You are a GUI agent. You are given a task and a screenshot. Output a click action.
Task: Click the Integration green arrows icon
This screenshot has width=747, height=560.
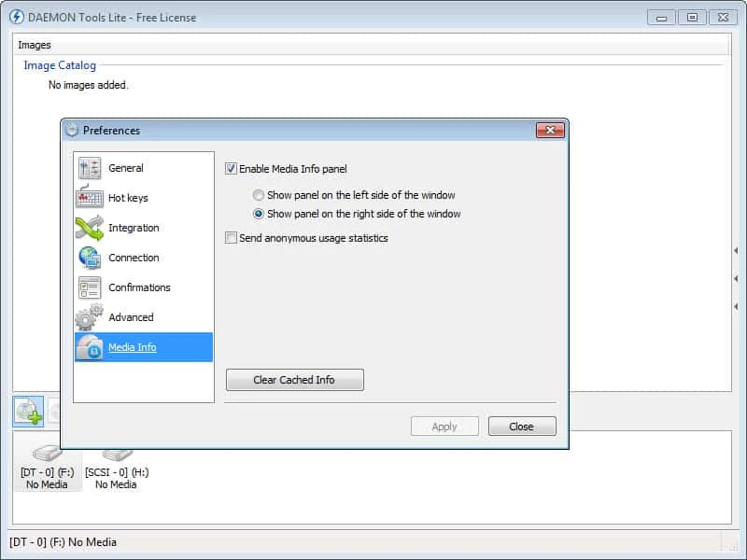90,228
